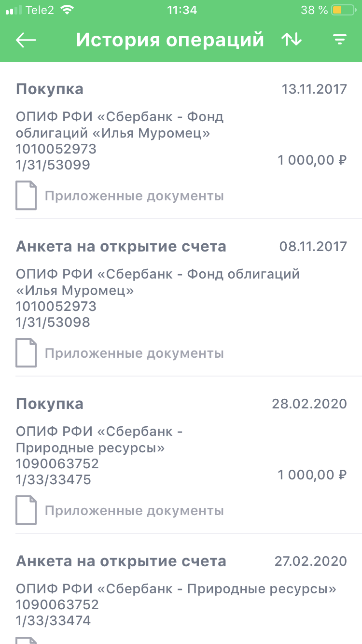Open the filter icon in header

(x=340, y=40)
